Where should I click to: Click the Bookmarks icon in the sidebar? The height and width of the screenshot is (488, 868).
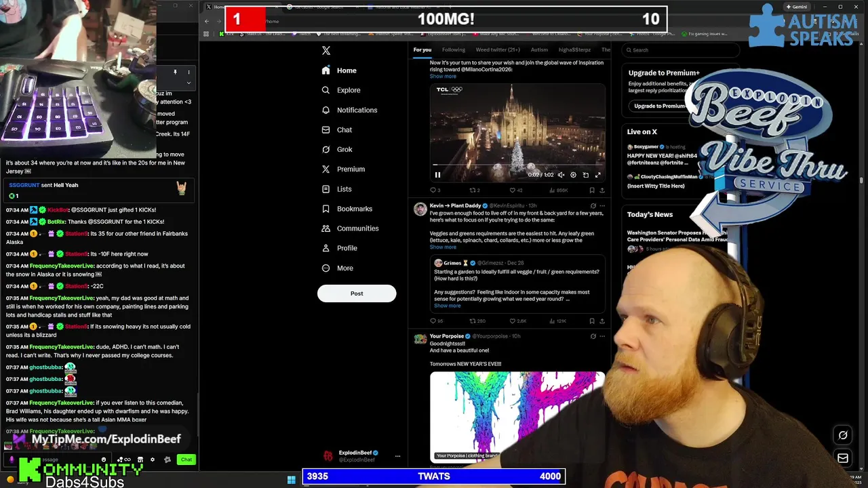[326, 209]
